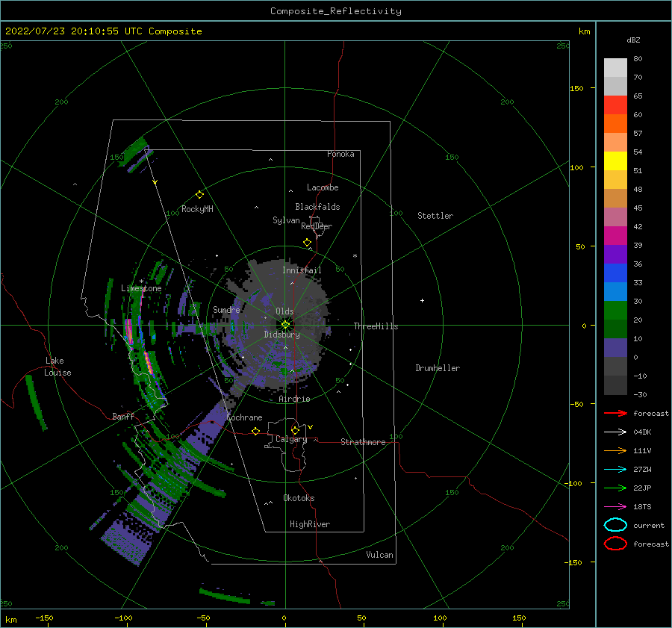Pick the yellow 51-54 dBZ swatch

point(615,161)
